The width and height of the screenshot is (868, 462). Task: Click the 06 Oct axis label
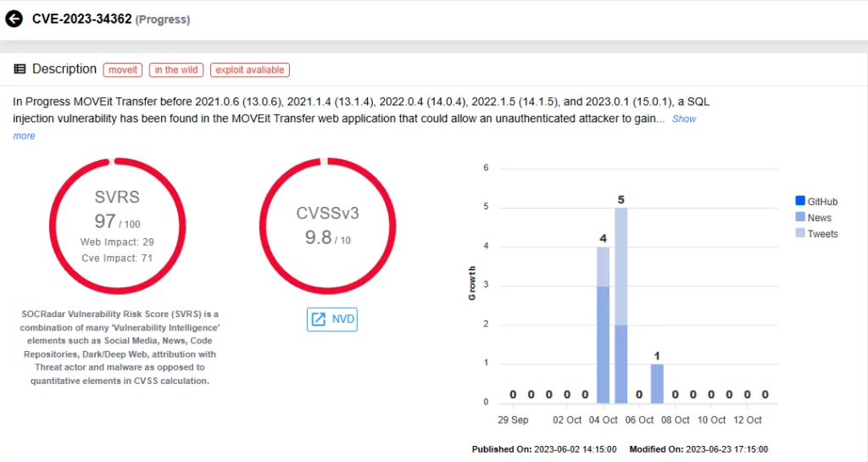[639, 420]
